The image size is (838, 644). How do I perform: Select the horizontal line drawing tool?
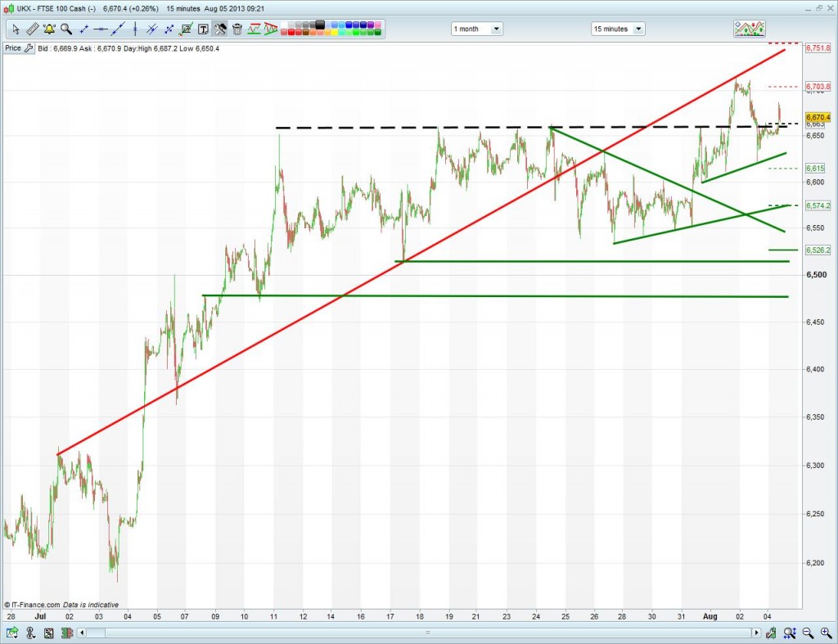point(101,29)
